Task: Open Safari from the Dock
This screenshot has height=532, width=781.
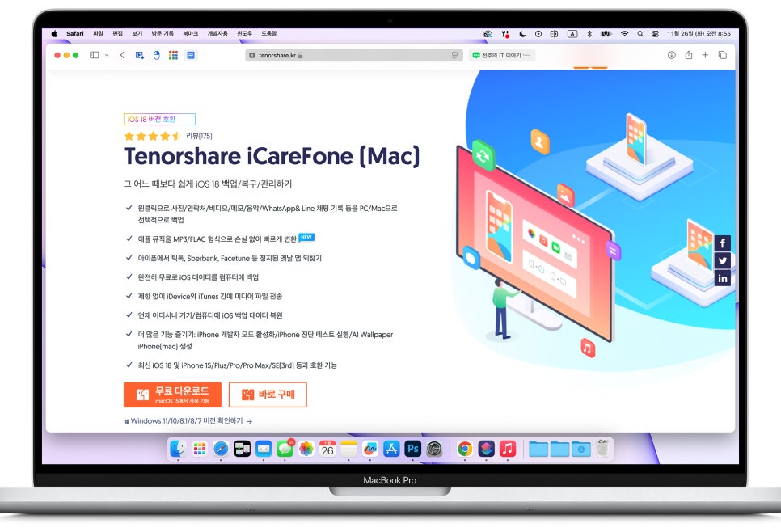Action: [221, 449]
